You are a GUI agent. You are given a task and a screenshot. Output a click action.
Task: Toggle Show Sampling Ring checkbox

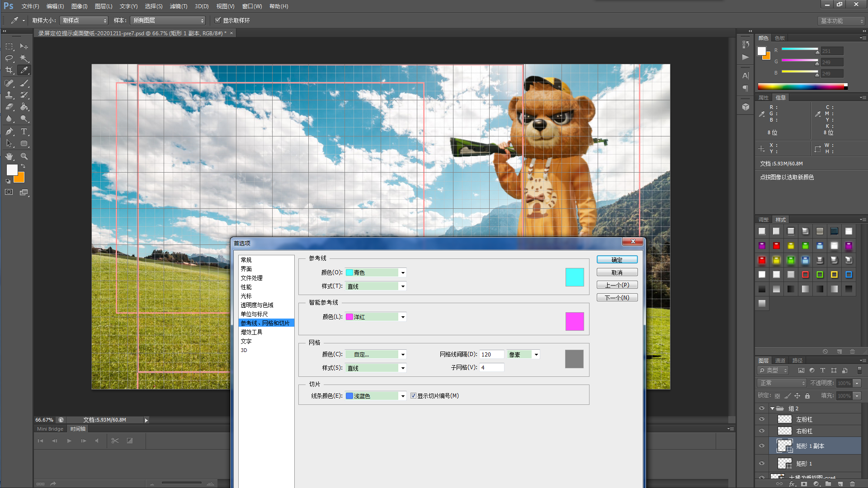218,20
